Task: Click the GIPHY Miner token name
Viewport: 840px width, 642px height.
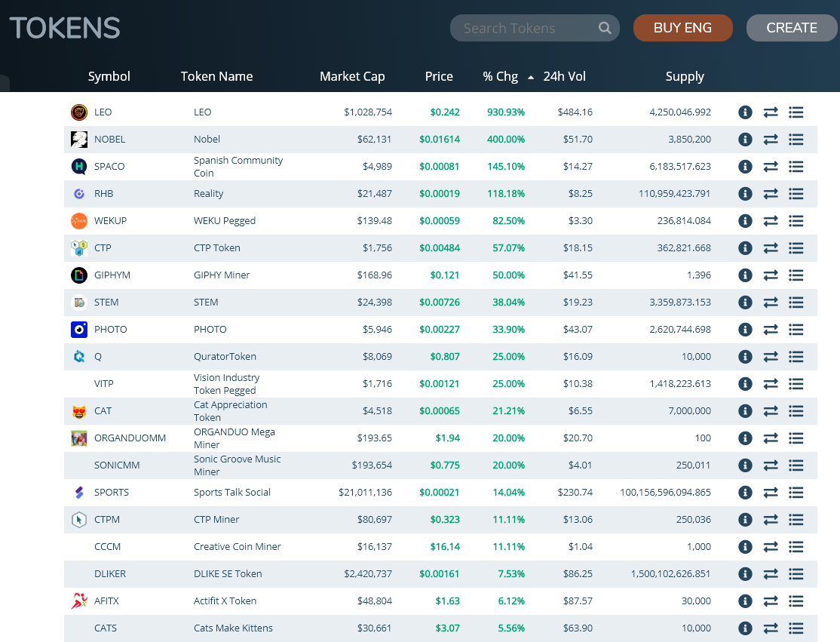Action: pos(221,275)
